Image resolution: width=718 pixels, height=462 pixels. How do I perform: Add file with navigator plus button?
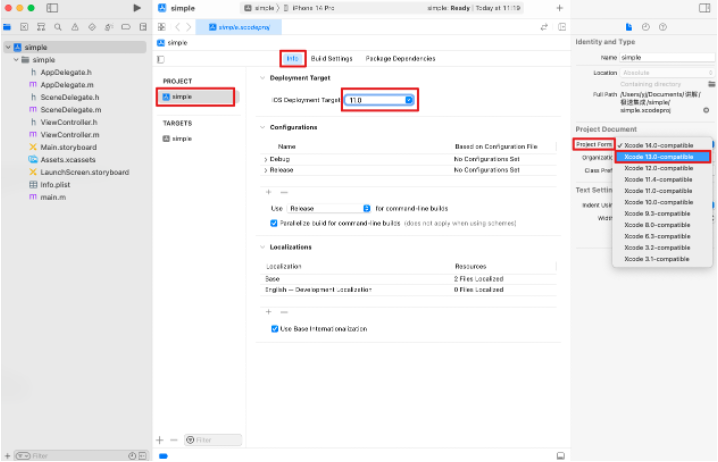7,456
